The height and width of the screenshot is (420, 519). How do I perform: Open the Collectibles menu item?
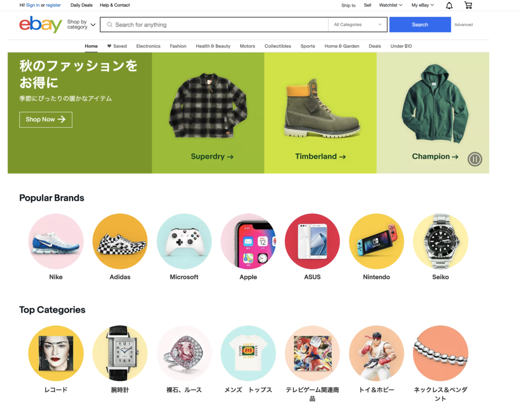click(278, 46)
